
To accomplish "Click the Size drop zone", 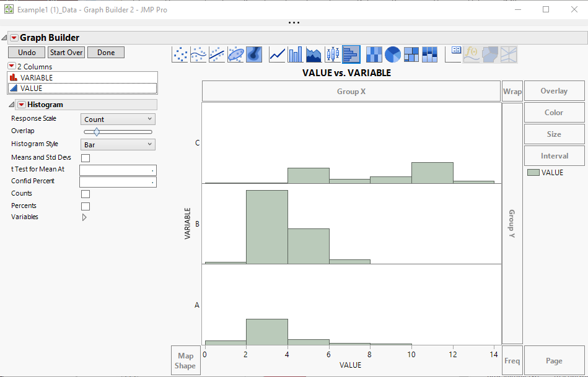I will tap(555, 134).
